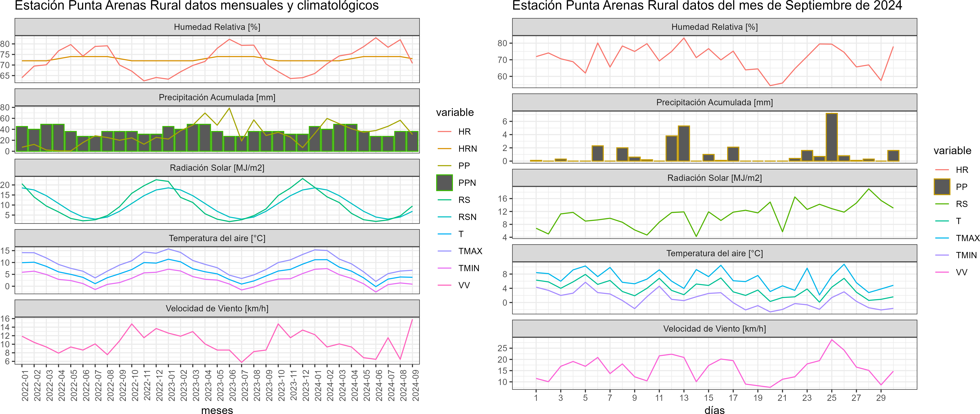Image resolution: width=980 pixels, height=414 pixels.
Task: Click the day 13 precipitation bar
Action: [684, 144]
